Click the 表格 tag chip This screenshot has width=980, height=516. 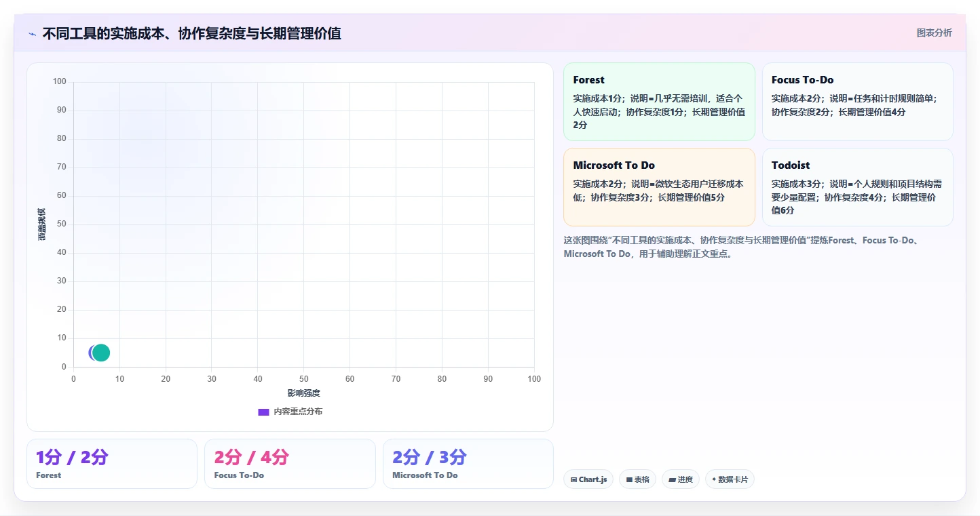coord(637,479)
